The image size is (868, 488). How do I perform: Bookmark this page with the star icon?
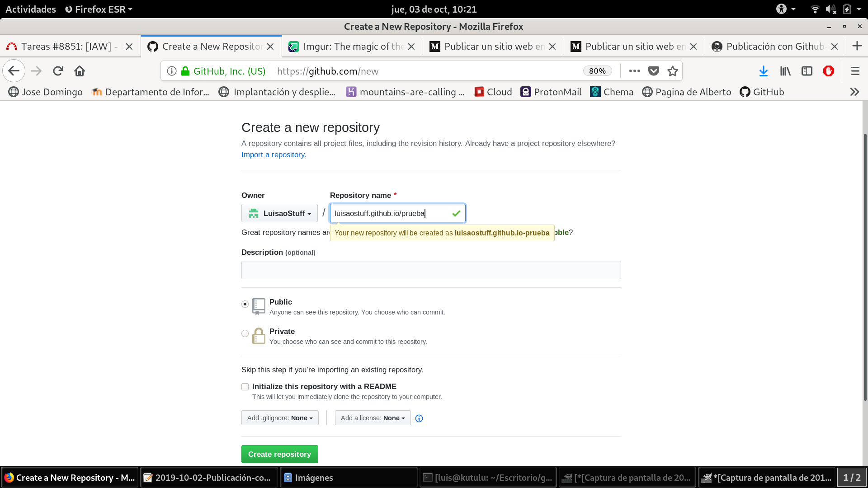coord(673,71)
